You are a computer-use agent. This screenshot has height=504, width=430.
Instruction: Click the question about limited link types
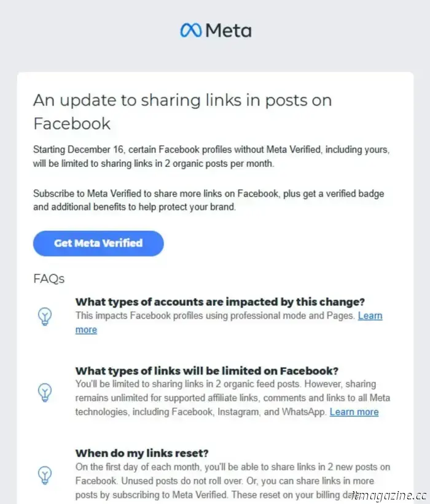tap(209, 371)
